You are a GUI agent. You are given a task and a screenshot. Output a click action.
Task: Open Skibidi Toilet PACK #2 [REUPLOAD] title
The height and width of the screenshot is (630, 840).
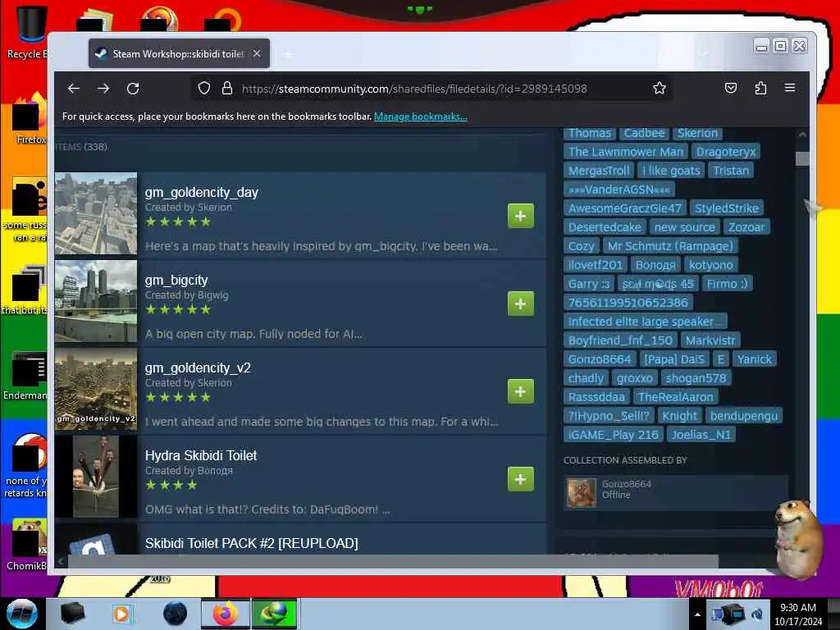coord(251,543)
